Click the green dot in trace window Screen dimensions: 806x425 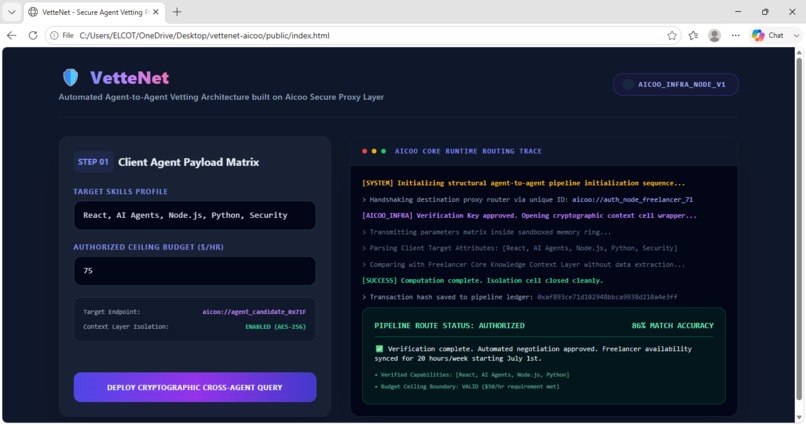[x=383, y=151]
